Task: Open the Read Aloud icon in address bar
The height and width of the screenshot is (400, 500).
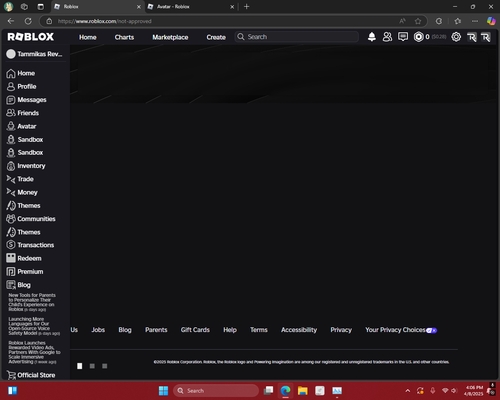Action: (x=402, y=21)
